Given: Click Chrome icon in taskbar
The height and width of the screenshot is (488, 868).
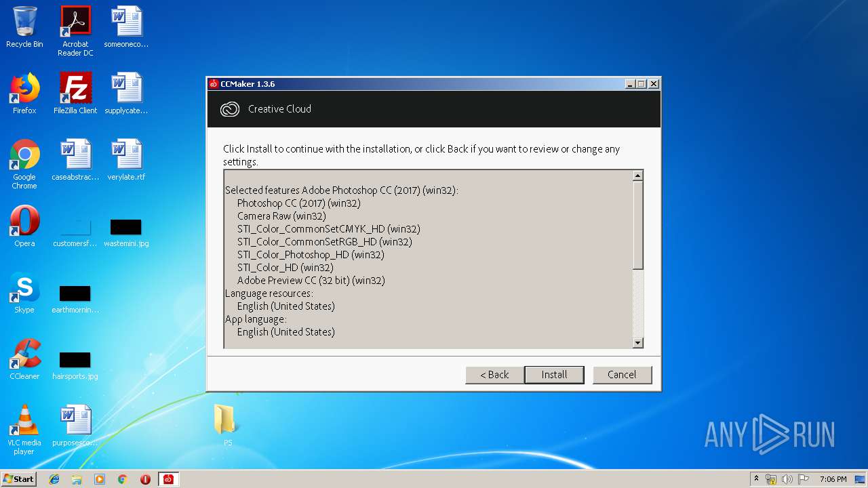Looking at the screenshot, I should point(122,479).
